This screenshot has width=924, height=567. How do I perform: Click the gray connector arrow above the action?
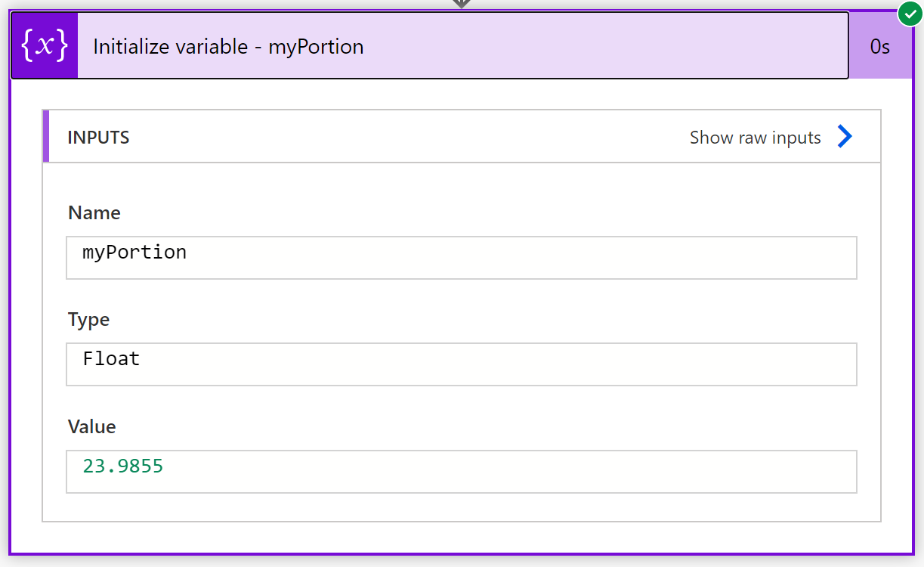click(462, 4)
